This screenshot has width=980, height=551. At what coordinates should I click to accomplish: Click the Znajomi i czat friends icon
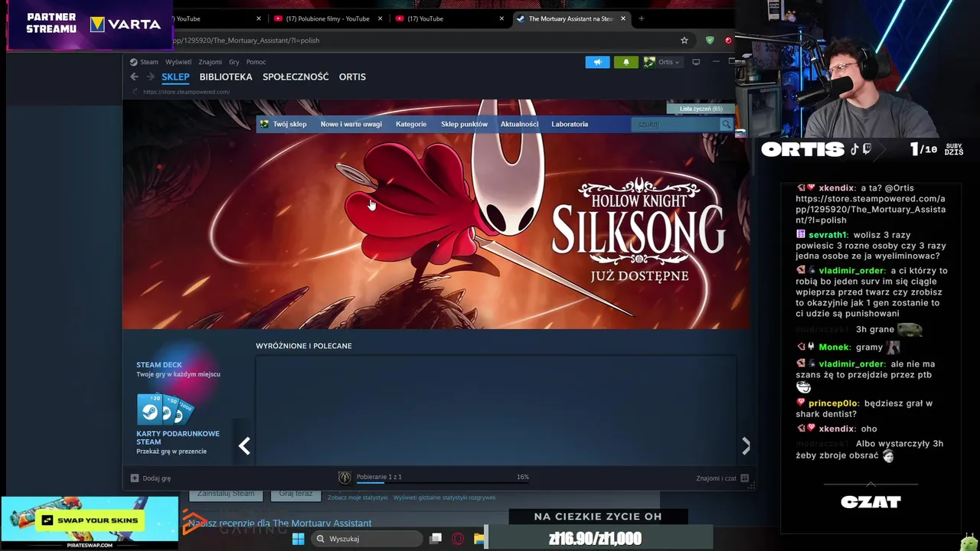[744, 478]
